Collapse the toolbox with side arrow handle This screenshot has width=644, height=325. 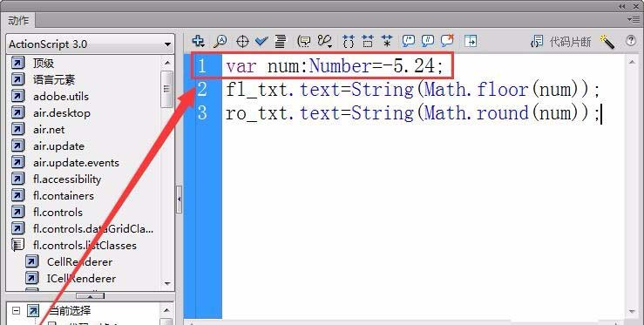pos(179,200)
